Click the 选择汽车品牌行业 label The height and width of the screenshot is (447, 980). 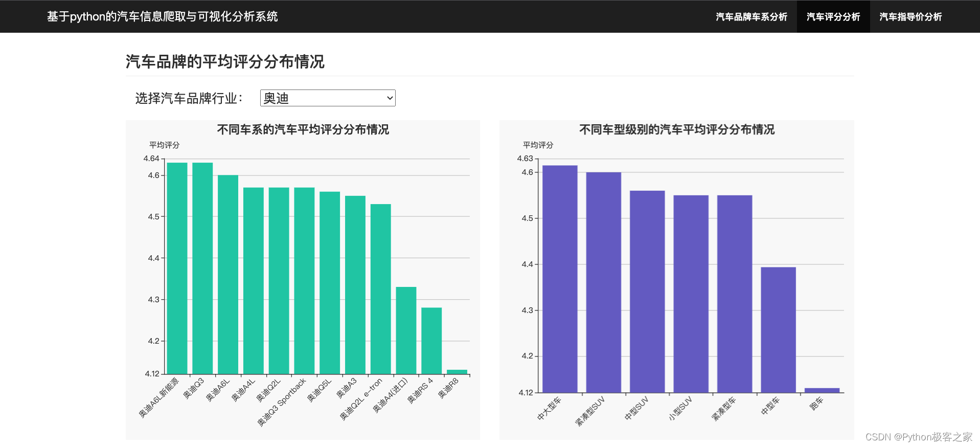pos(189,98)
